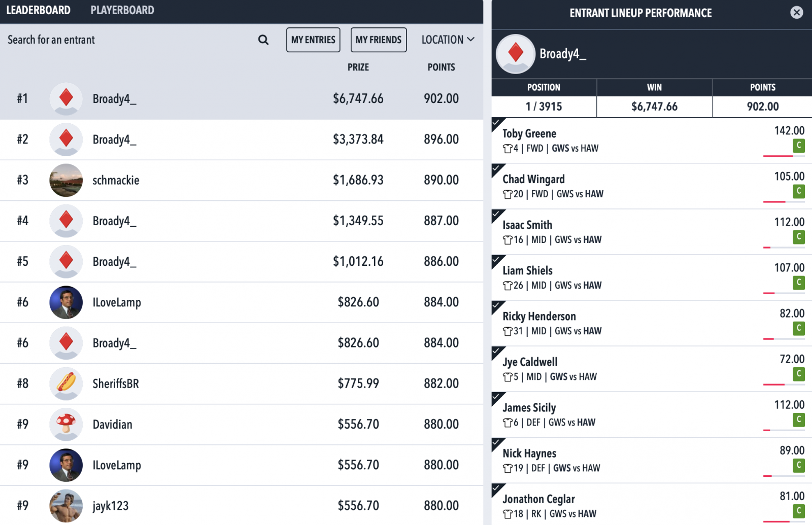812x525 pixels.
Task: Switch to the Playerboard tab
Action: click(122, 10)
